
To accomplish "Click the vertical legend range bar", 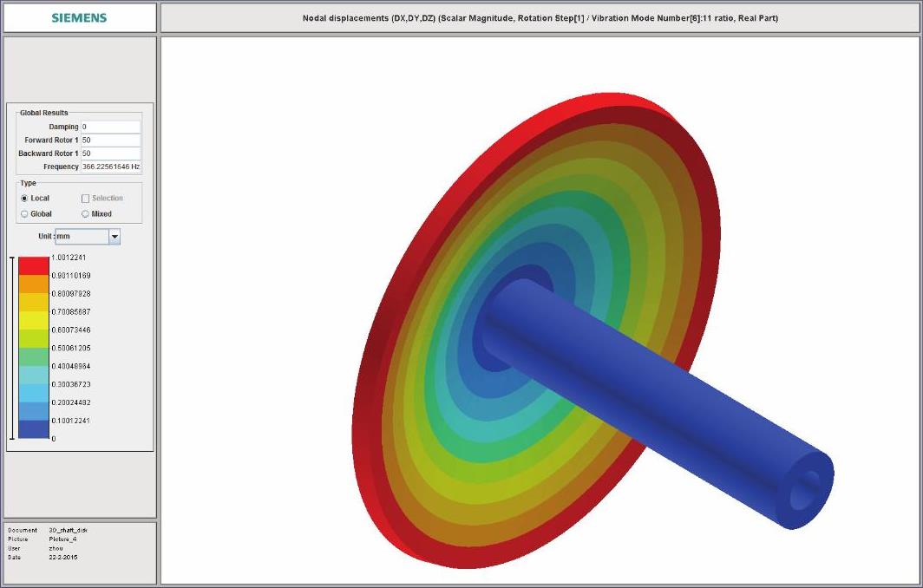I will click(11, 348).
